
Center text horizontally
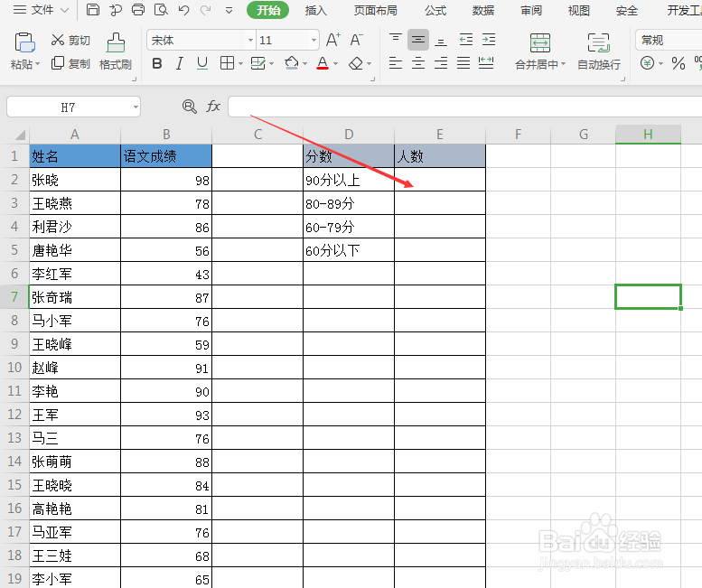(x=418, y=63)
